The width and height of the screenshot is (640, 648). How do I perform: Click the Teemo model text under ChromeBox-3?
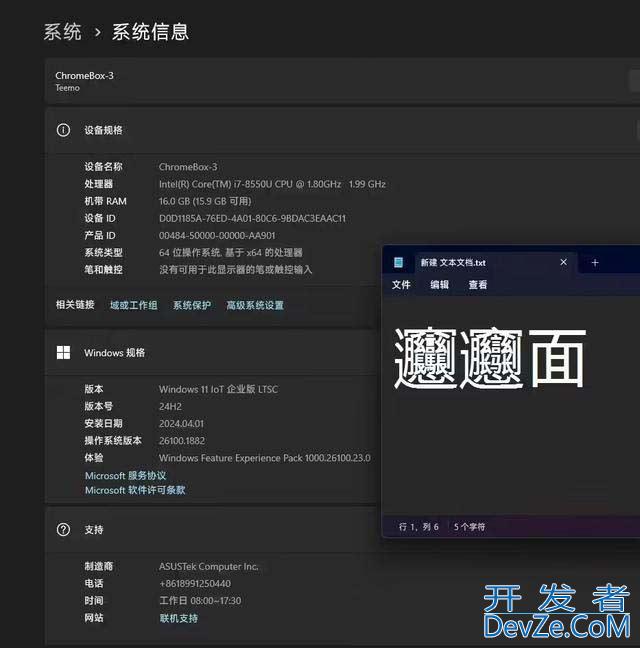pyautogui.click(x=67, y=88)
